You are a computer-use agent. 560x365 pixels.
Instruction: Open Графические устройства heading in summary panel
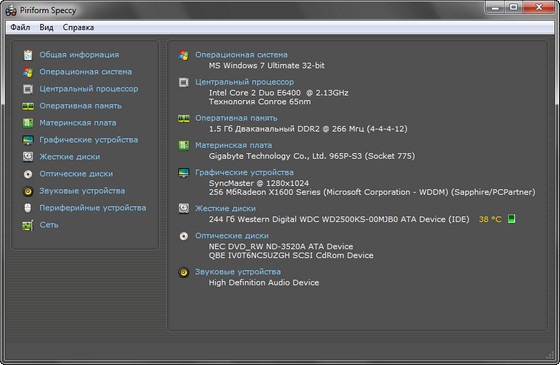(x=244, y=172)
